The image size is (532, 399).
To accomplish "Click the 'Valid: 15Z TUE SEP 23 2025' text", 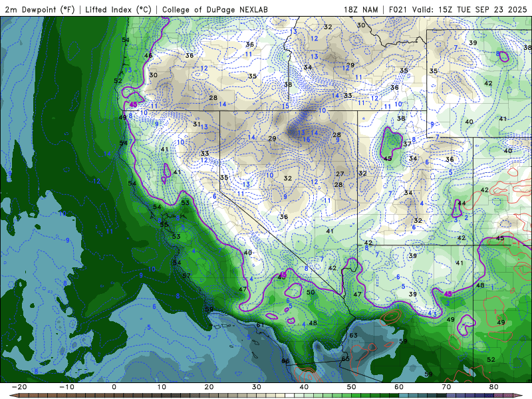I will [x=469, y=9].
